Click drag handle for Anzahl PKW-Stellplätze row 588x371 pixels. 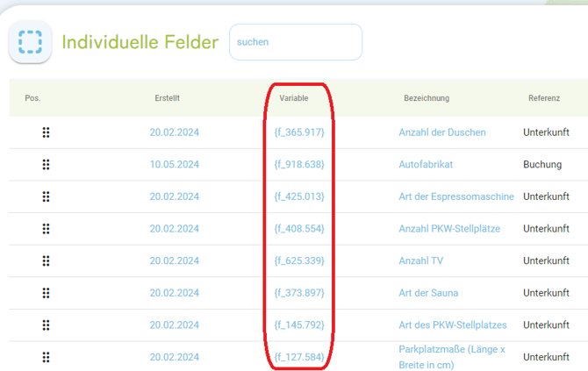point(46,229)
